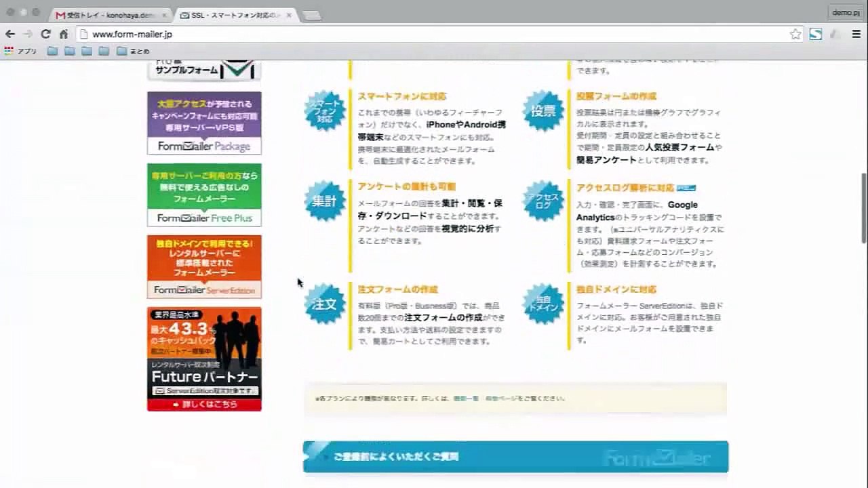Screen dimensions: 868x488
Task: Click the iPhoneやAndroid携帯端末 text
Action: point(432,131)
